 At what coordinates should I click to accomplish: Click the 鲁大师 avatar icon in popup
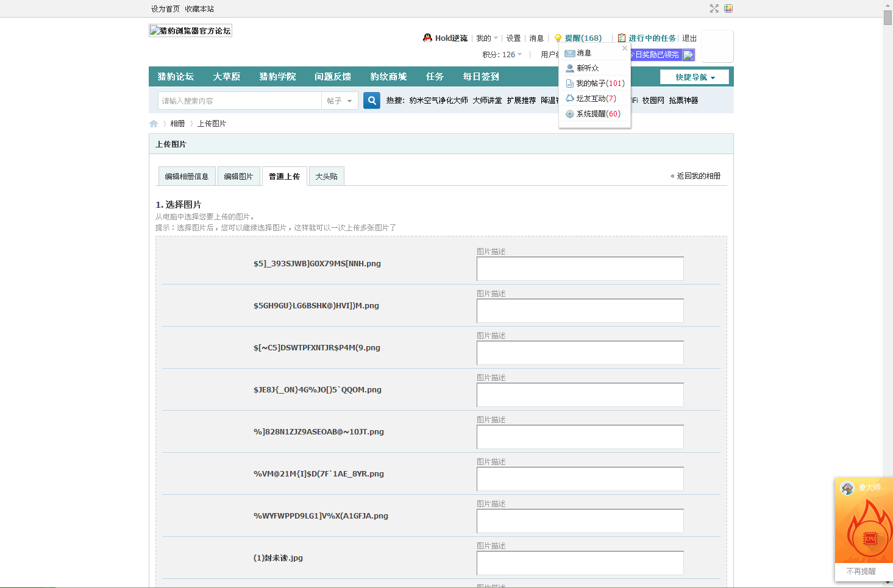(847, 487)
